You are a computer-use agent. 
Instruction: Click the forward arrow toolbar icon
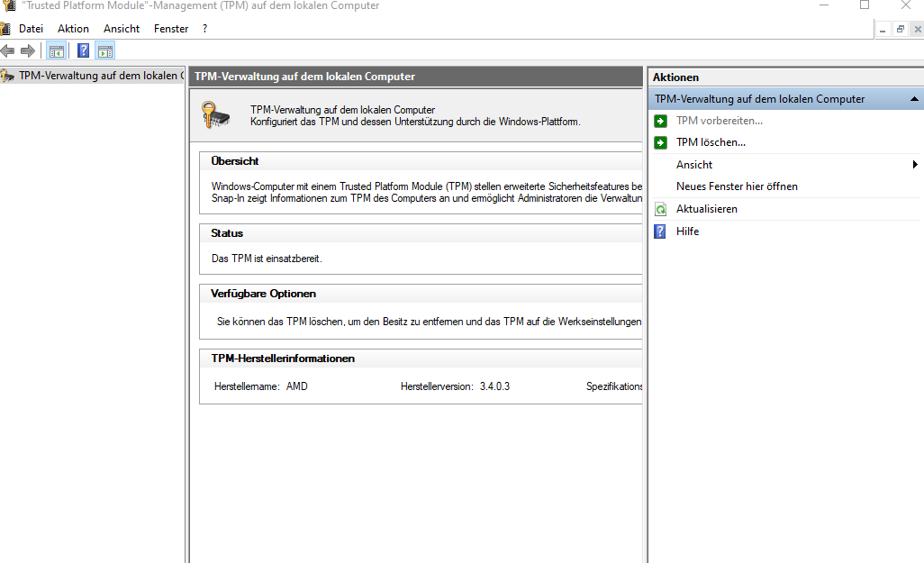[28, 51]
